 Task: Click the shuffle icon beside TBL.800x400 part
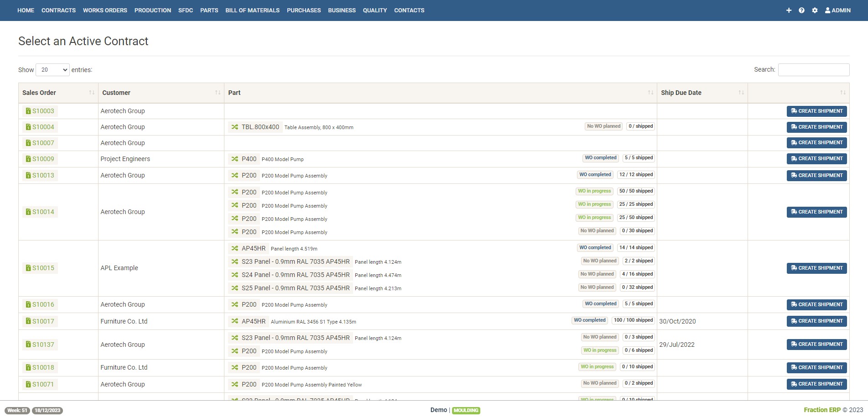coord(234,127)
